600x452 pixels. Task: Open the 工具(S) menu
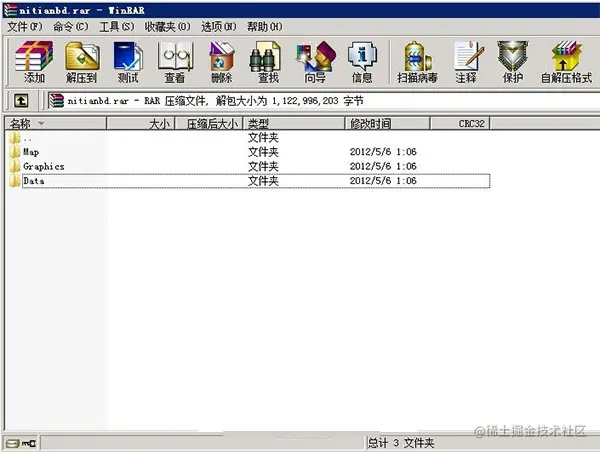(x=116, y=27)
